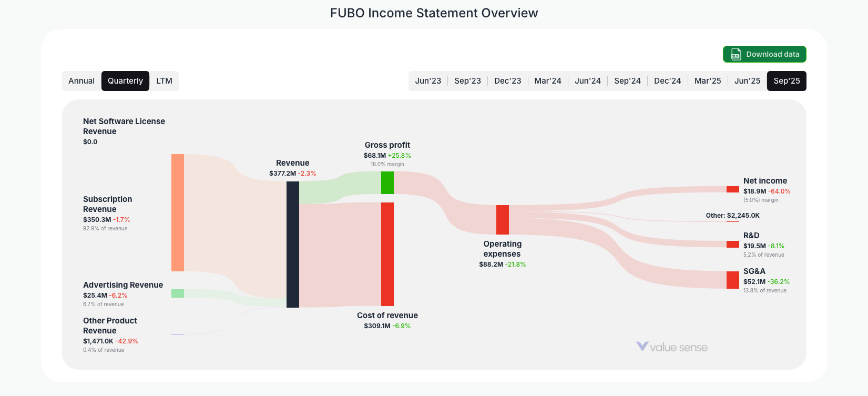Screen dimensions: 868x396
Task: Select the Jun'25 quarter
Action: pos(747,80)
